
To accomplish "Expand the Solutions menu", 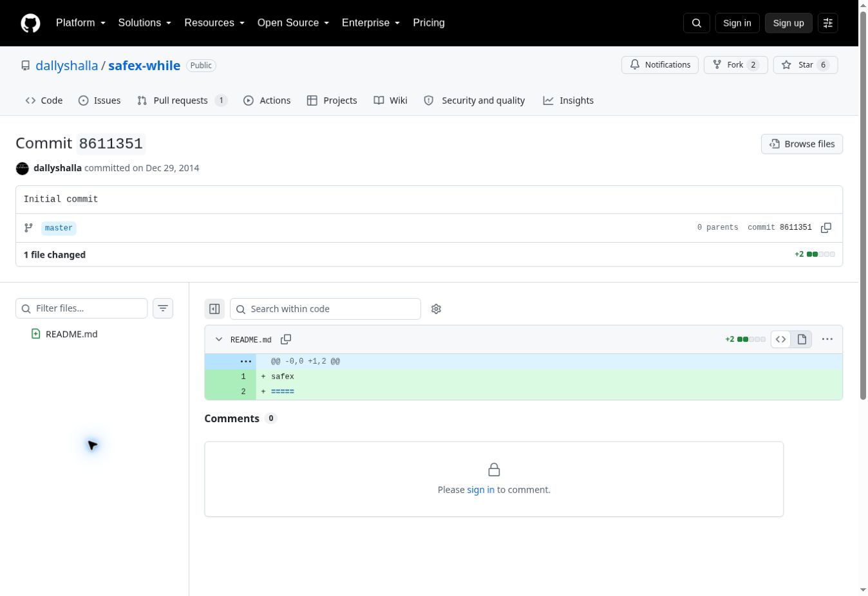I will (x=145, y=23).
